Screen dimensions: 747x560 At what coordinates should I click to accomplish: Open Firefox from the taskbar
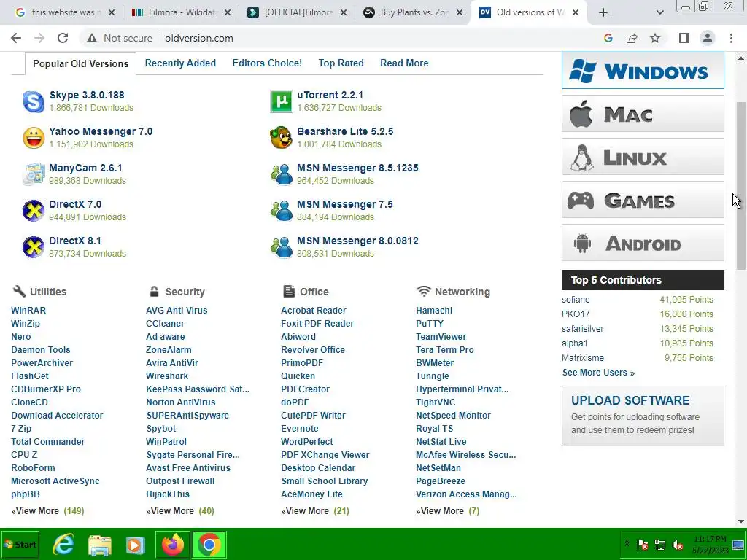[172, 544]
